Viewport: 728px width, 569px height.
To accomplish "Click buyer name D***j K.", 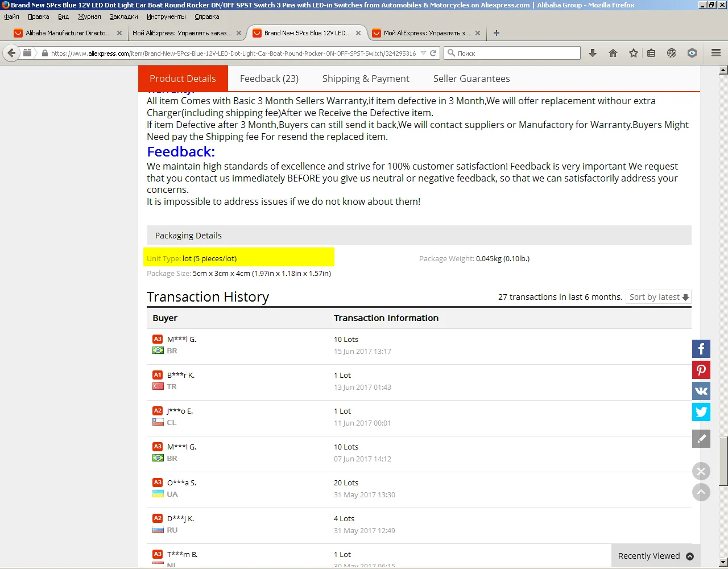I will [180, 518].
